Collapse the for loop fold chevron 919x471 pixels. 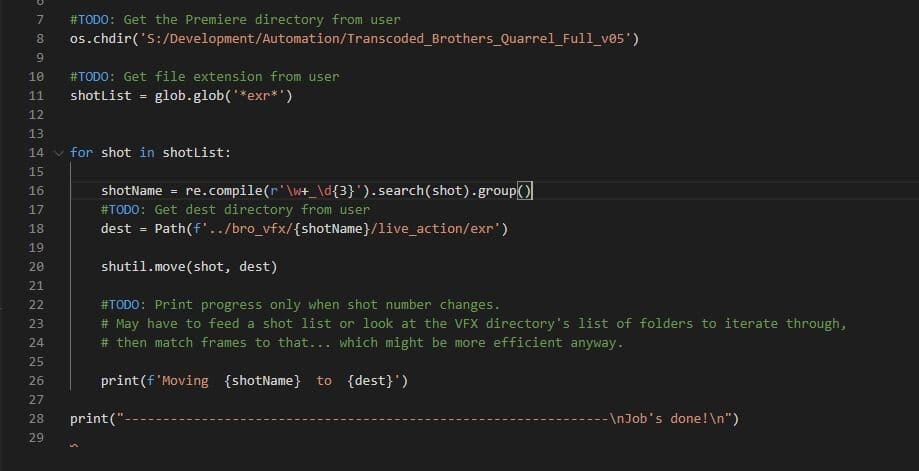(x=57, y=153)
